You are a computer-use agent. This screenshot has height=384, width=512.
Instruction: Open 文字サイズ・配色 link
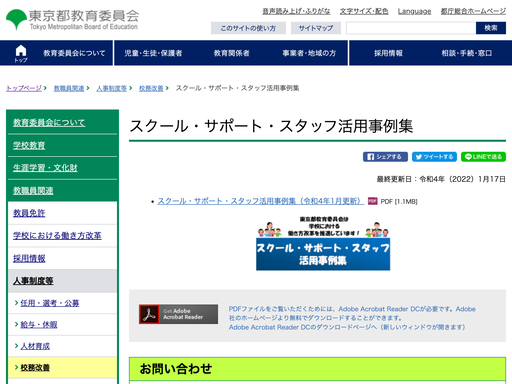click(x=364, y=11)
